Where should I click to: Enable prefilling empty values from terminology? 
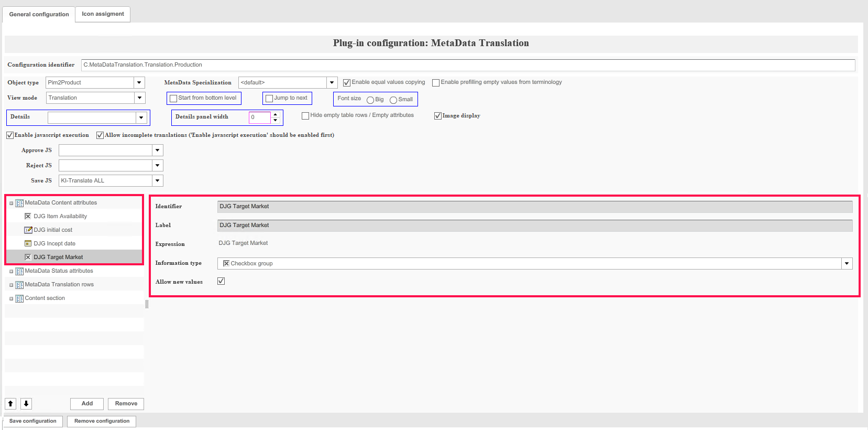tap(436, 82)
